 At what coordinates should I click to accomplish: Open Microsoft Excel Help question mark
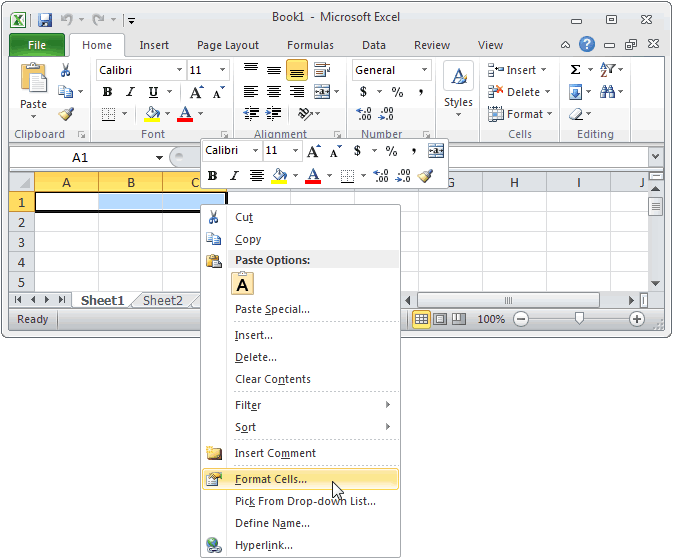pos(587,44)
